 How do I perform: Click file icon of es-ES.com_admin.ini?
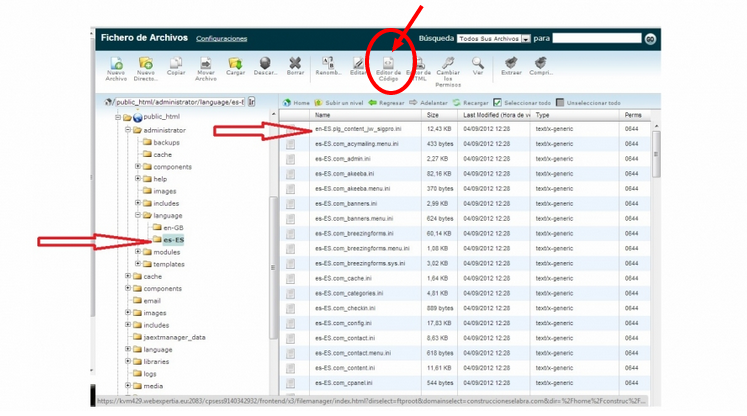coord(290,159)
